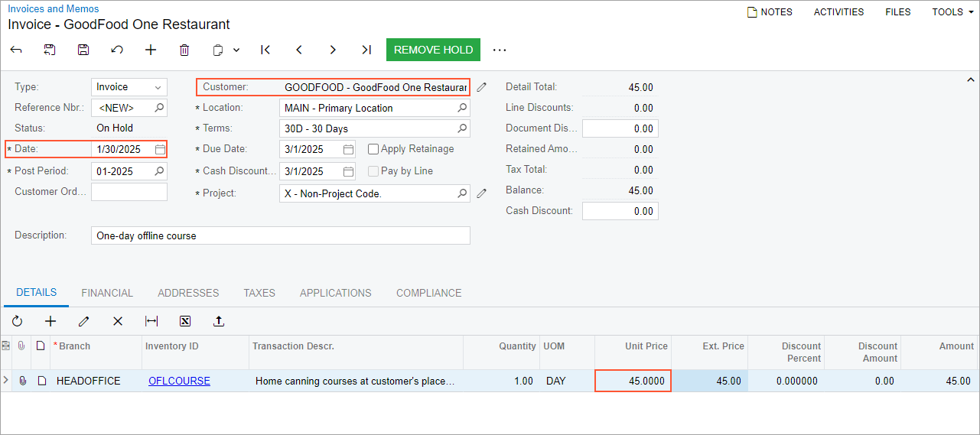Click the Save disk icon
980x435 pixels.
[x=83, y=50]
